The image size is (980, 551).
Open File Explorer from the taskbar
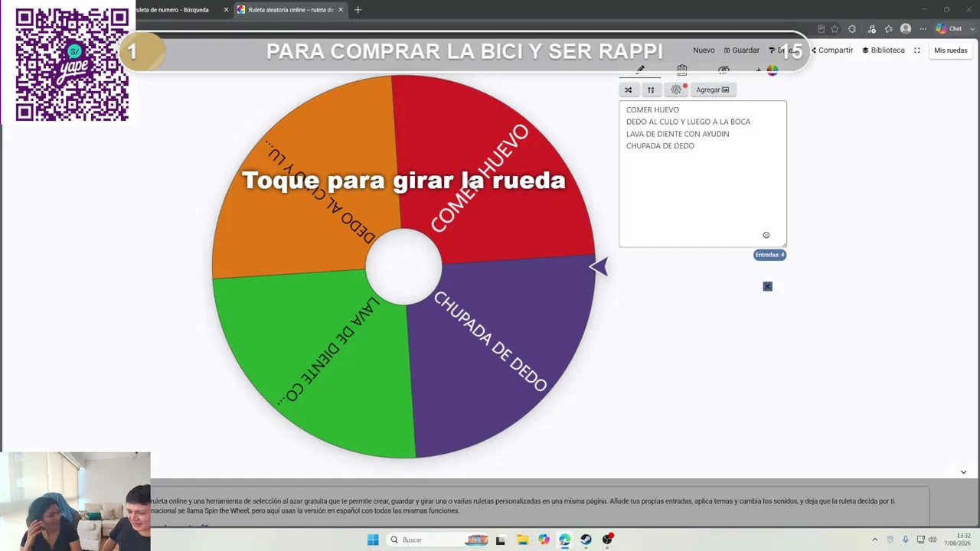tap(522, 540)
